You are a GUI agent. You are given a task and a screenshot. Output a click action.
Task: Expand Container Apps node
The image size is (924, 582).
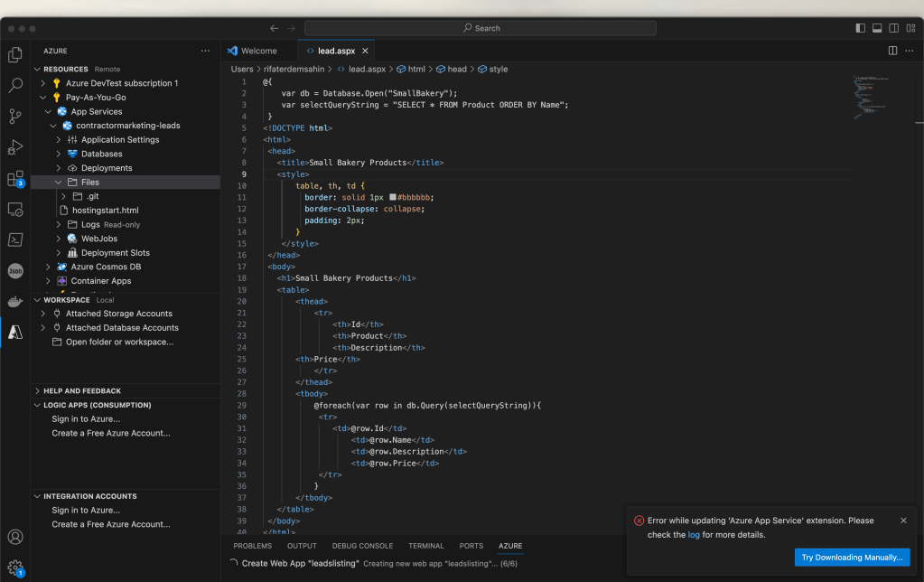click(x=48, y=281)
